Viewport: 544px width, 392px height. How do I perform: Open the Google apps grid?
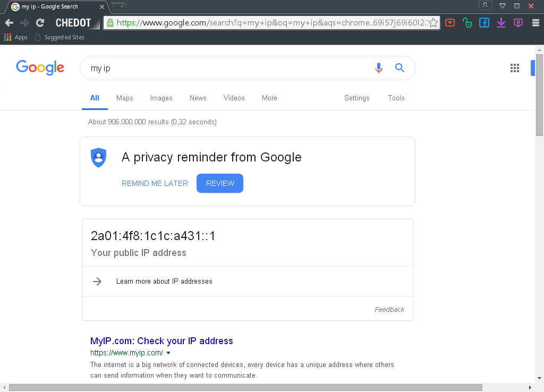pos(514,68)
